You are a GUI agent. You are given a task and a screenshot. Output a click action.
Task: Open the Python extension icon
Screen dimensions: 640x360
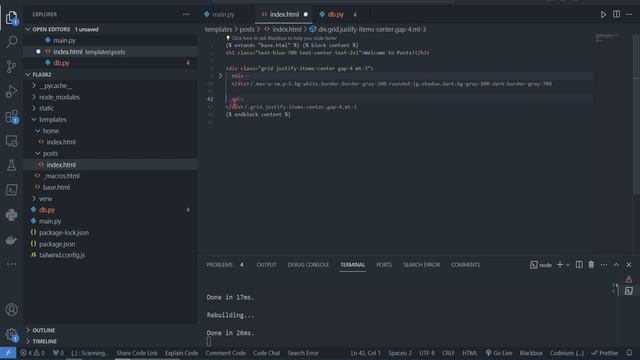11,215
